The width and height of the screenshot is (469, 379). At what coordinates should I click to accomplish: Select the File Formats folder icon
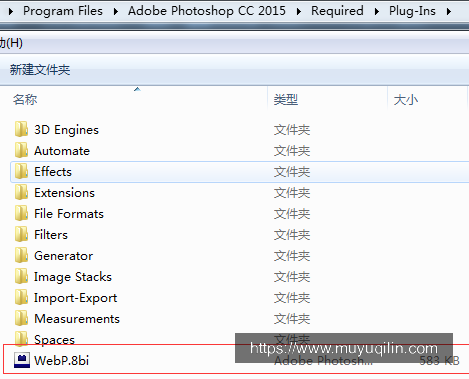[x=21, y=213]
